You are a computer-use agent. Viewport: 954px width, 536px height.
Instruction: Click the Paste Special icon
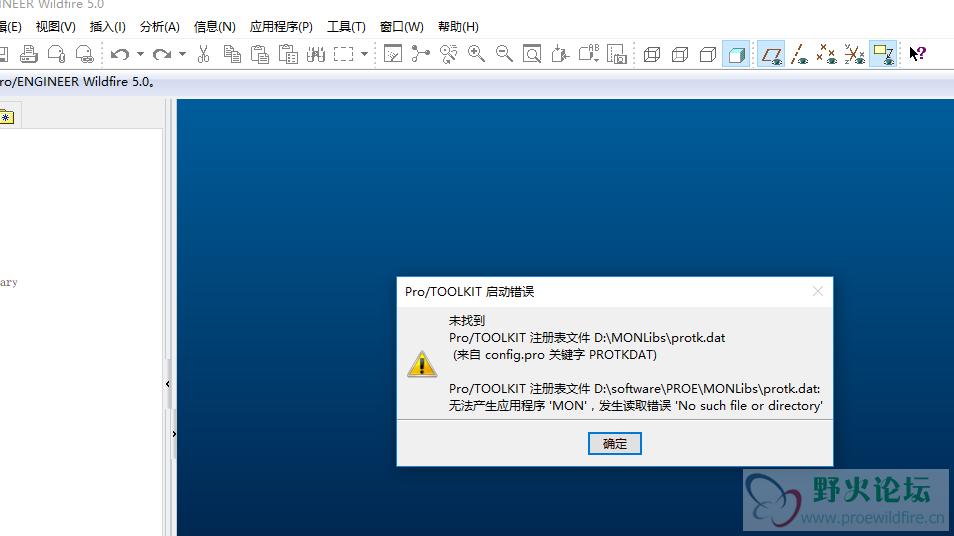[x=288, y=54]
